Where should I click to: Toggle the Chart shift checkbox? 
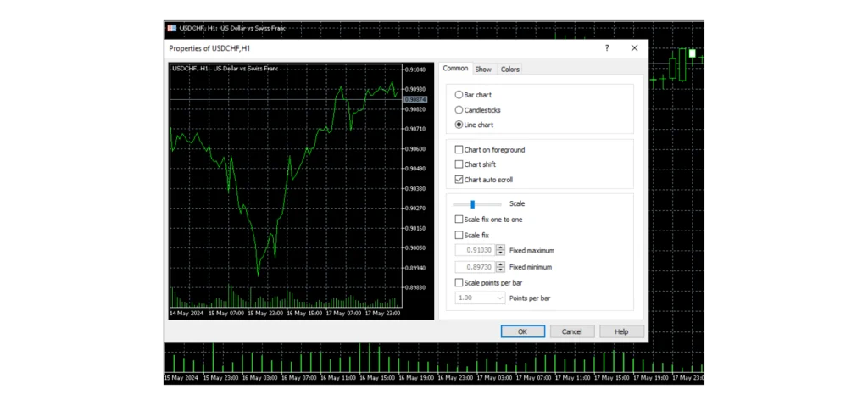pyautogui.click(x=459, y=164)
